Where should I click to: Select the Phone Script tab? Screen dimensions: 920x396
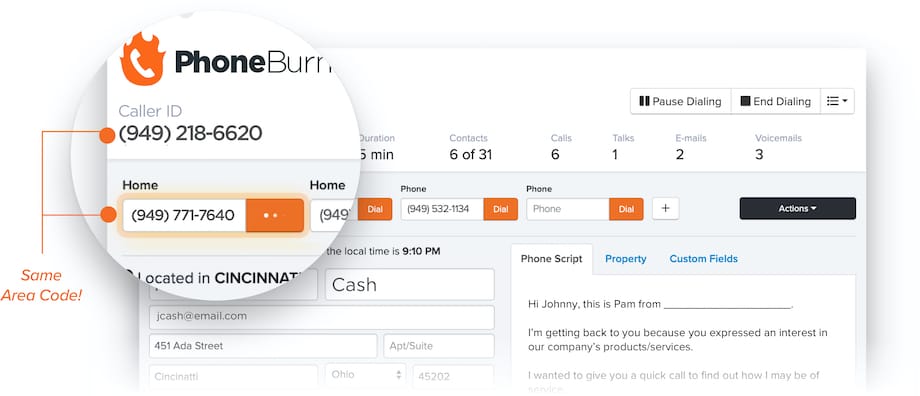[552, 259]
